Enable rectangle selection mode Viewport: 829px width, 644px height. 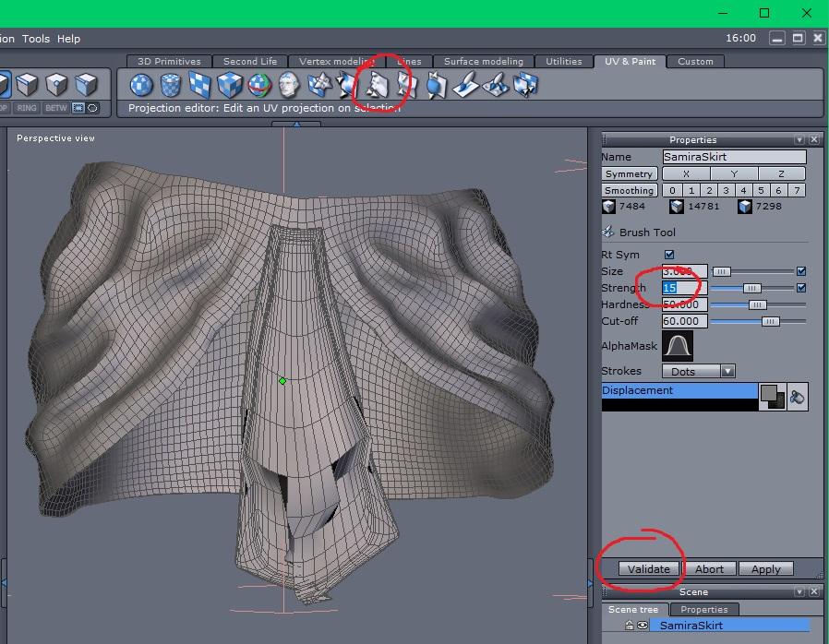click(x=78, y=108)
